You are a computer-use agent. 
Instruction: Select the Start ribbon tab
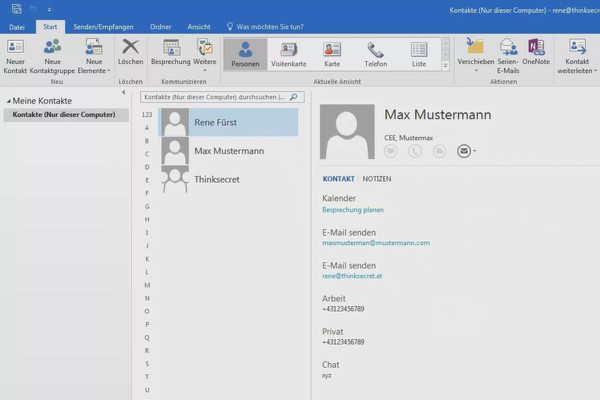(x=50, y=27)
